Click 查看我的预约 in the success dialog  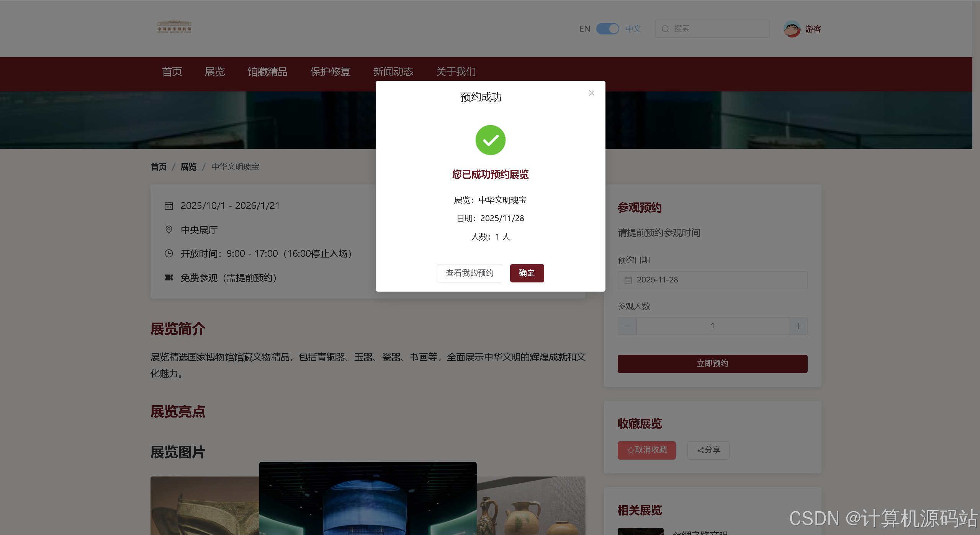tap(470, 273)
